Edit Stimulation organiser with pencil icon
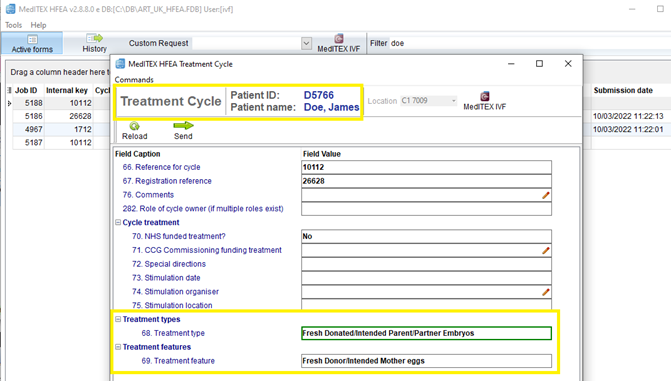 point(546,292)
